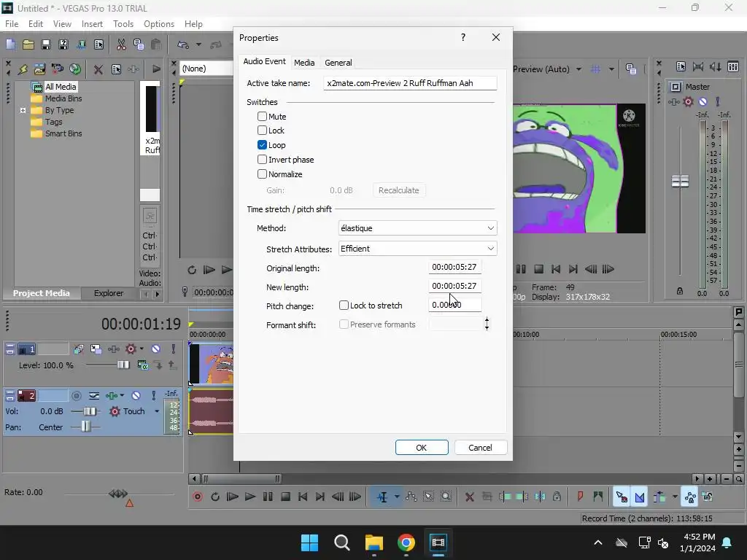This screenshot has width=747, height=560.
Task: Open the edit tool selector dropdown arrow
Action: point(396,497)
